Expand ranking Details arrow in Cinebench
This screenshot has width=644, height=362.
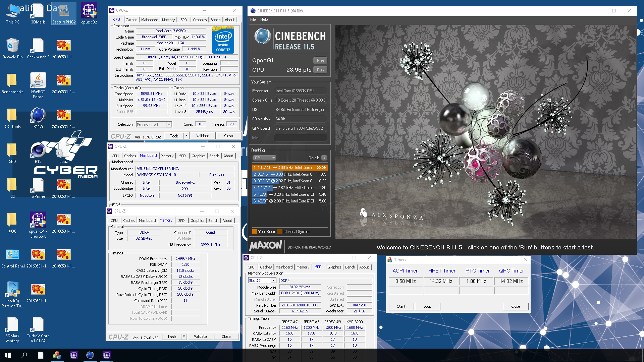pyautogui.click(x=324, y=158)
